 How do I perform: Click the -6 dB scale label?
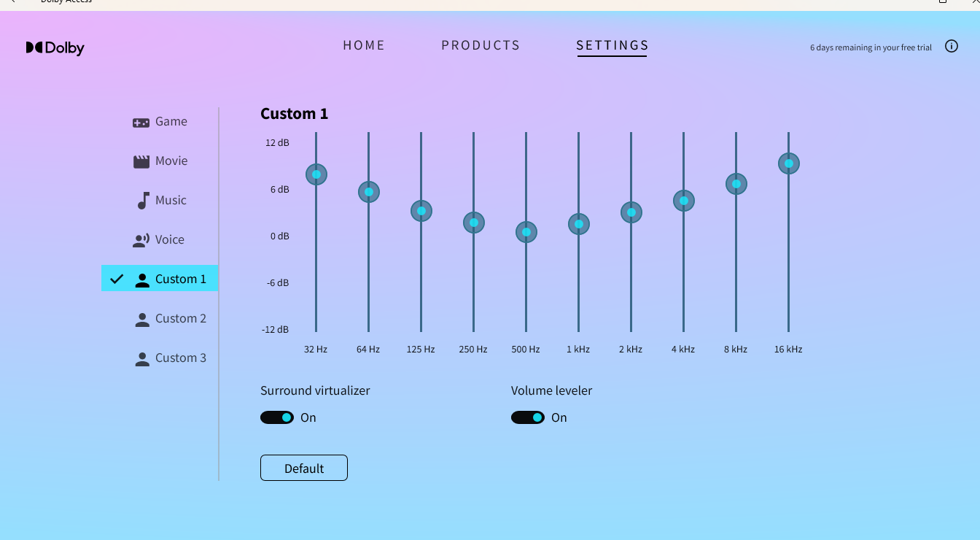pos(278,282)
